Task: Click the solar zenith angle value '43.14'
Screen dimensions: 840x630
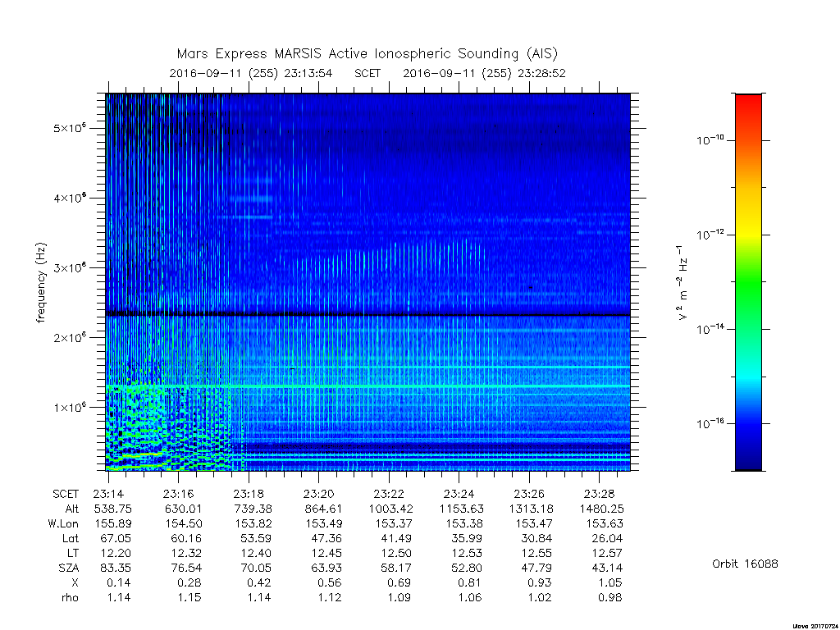Action: (x=607, y=568)
